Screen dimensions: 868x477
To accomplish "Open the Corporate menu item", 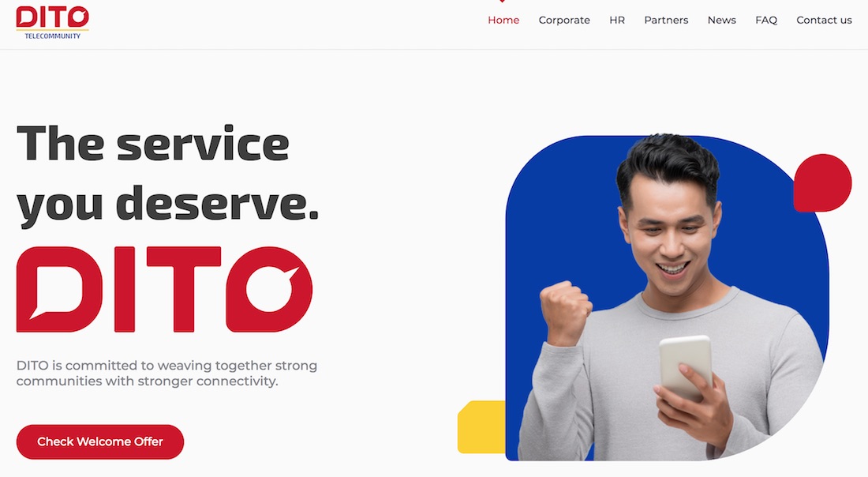I will point(564,20).
